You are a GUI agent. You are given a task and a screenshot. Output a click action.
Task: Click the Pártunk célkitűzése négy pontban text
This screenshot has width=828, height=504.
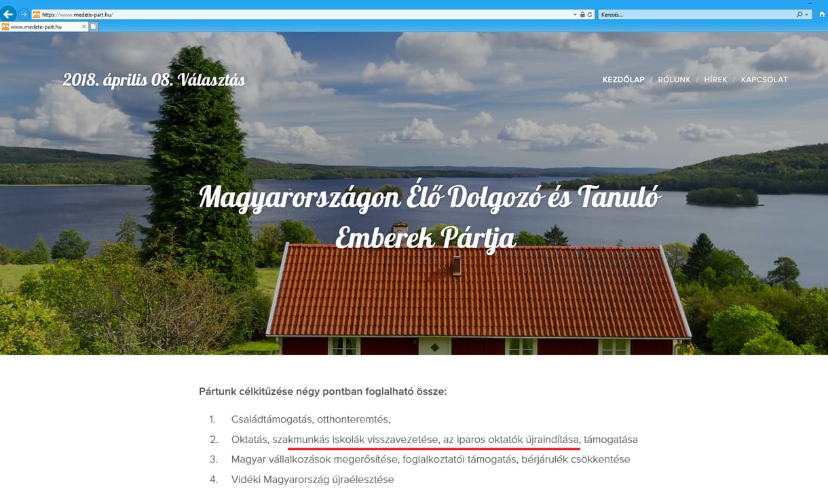coord(322,391)
